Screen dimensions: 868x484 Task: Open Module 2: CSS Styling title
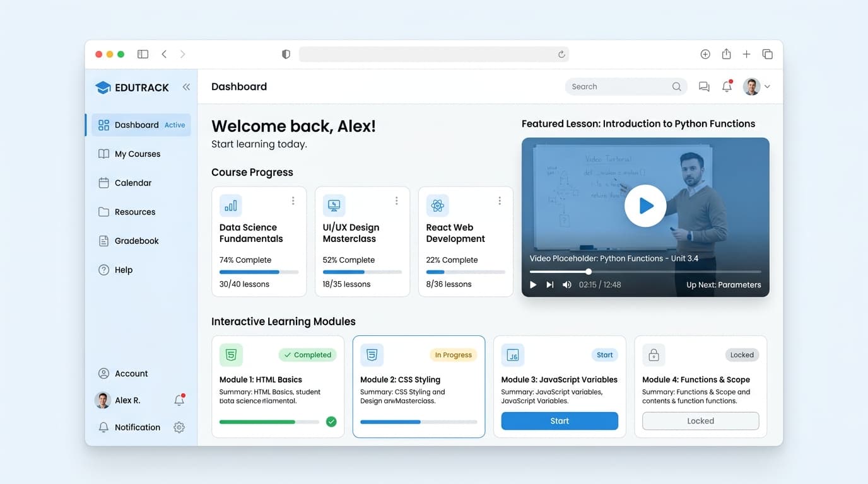[x=400, y=379]
